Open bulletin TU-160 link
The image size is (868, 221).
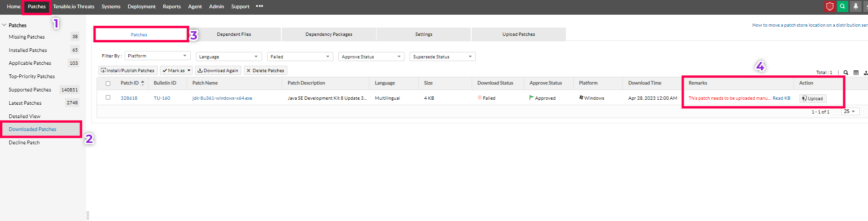click(162, 98)
